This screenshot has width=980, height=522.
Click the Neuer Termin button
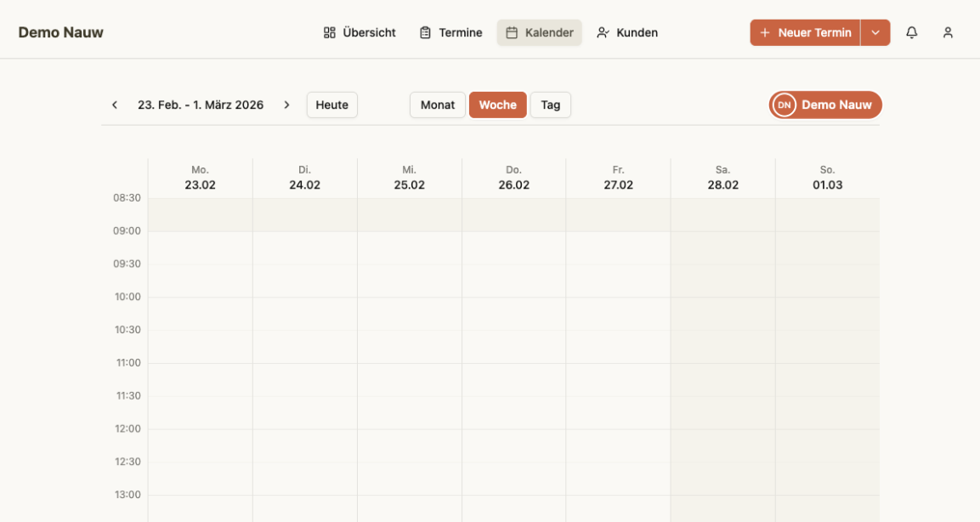pos(805,32)
